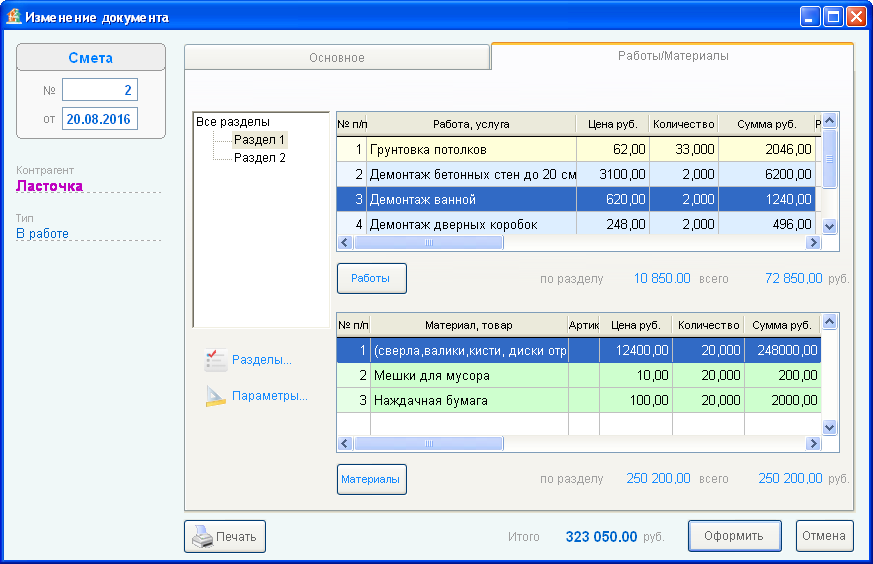Screen dimensions: 873x564
Task: Click horizontal scrollbar thumb of materials table
Action: (x=429, y=444)
